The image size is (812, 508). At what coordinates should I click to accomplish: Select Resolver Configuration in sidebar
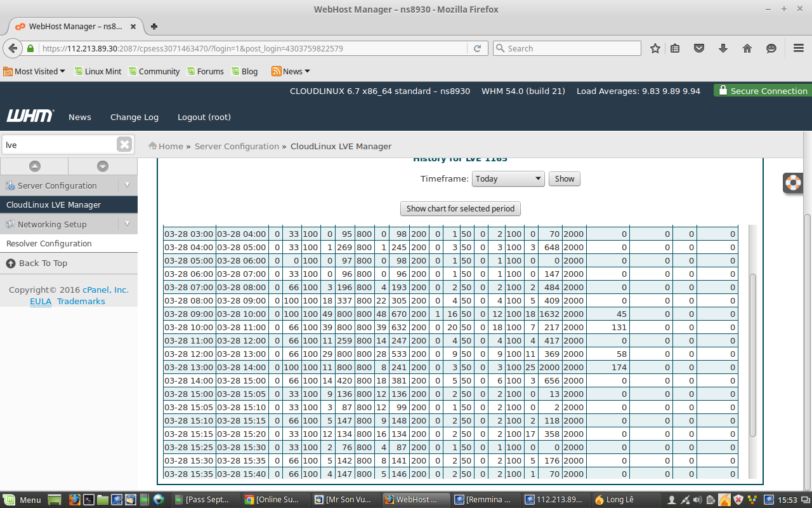click(69, 243)
